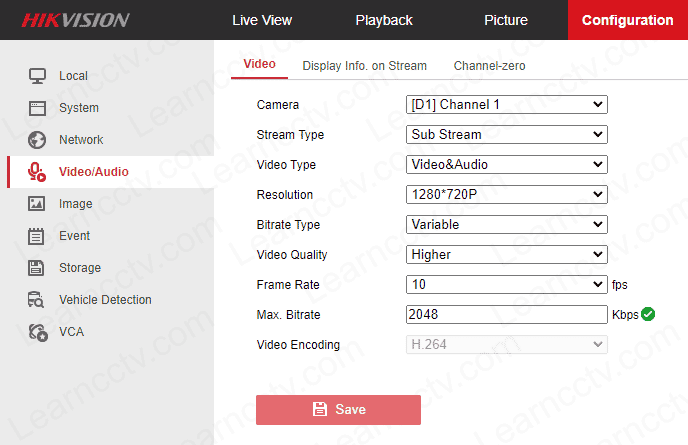Click the Local monitor icon in sidebar
The height and width of the screenshot is (445, 688).
37,76
